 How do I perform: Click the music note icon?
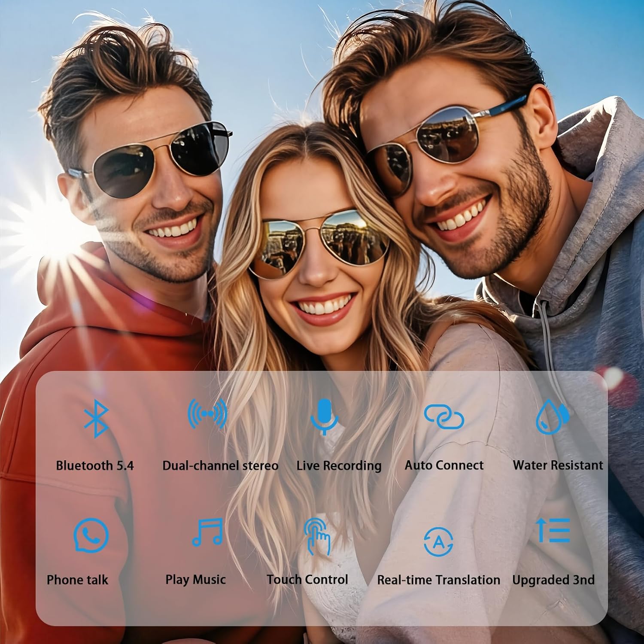tap(207, 532)
